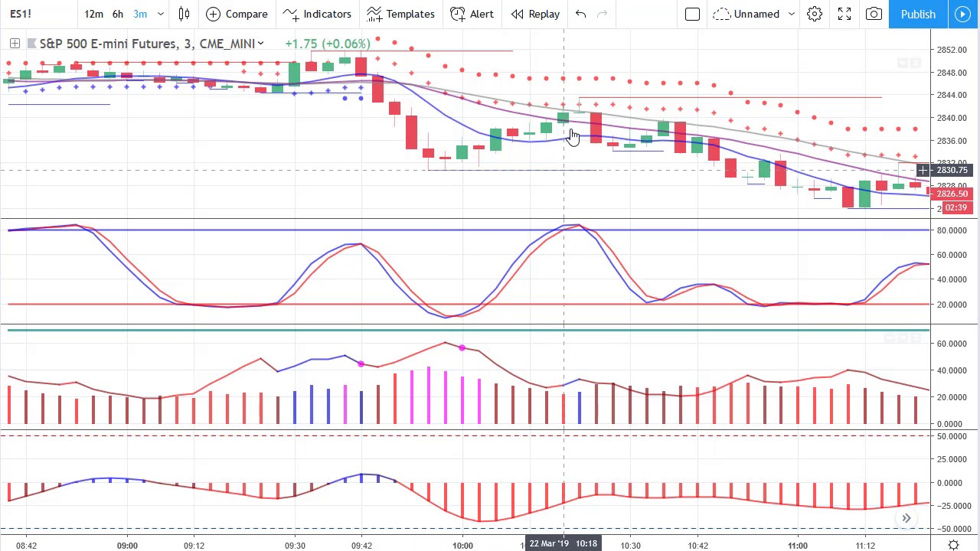Click the Publish button
The image size is (980, 551).
[918, 14]
